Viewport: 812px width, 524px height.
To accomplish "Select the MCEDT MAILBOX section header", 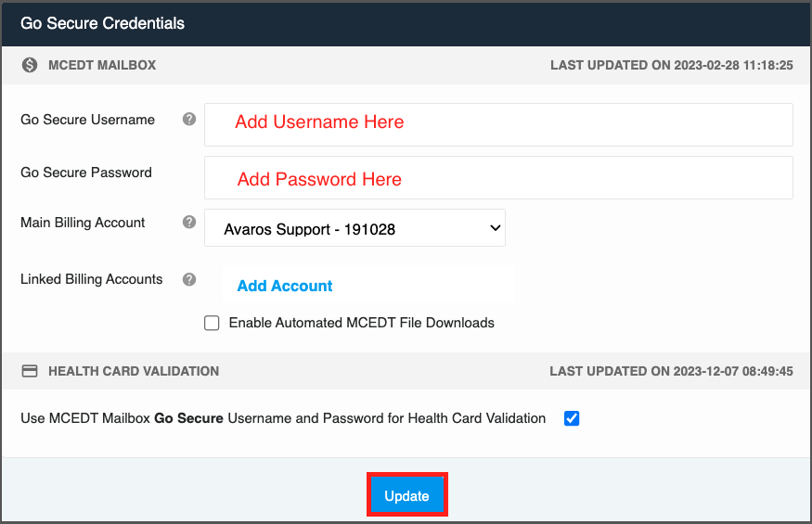I will coord(102,65).
